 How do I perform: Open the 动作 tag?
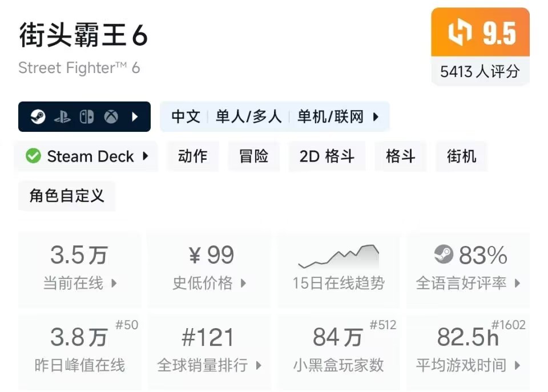192,156
